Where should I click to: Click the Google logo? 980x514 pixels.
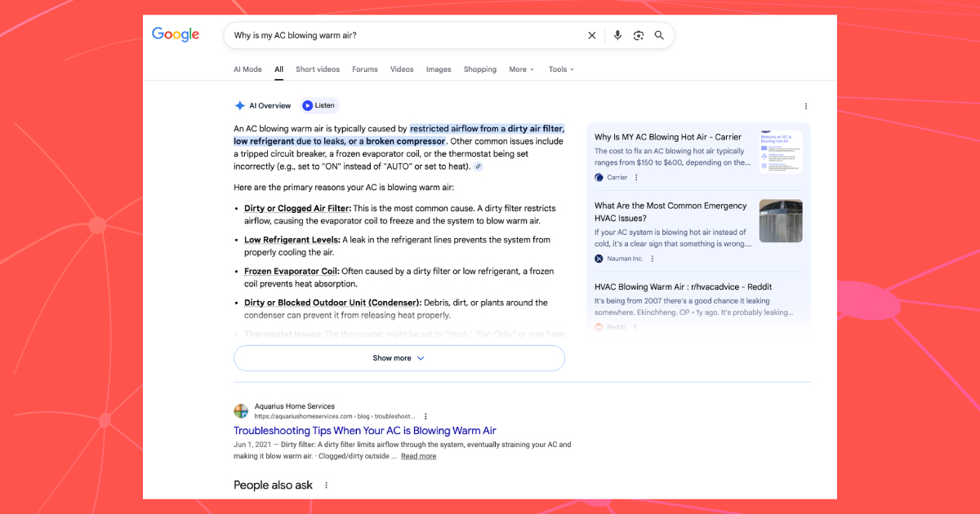tap(175, 34)
